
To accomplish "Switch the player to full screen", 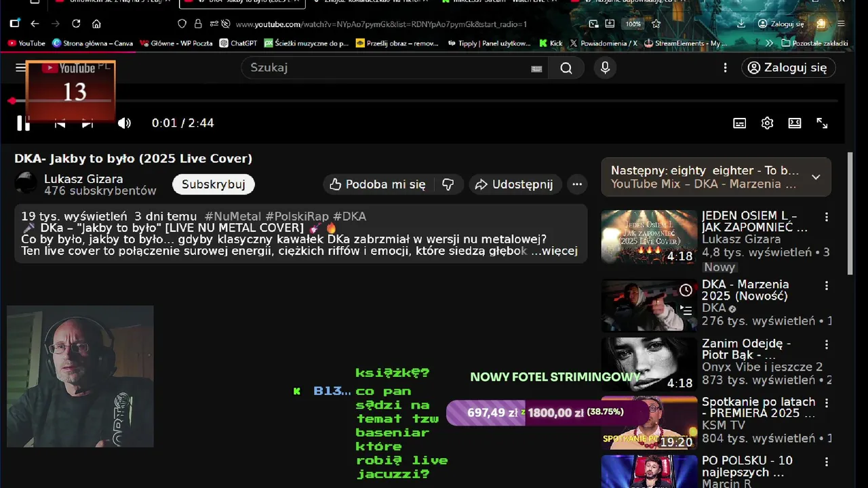I will (x=822, y=123).
